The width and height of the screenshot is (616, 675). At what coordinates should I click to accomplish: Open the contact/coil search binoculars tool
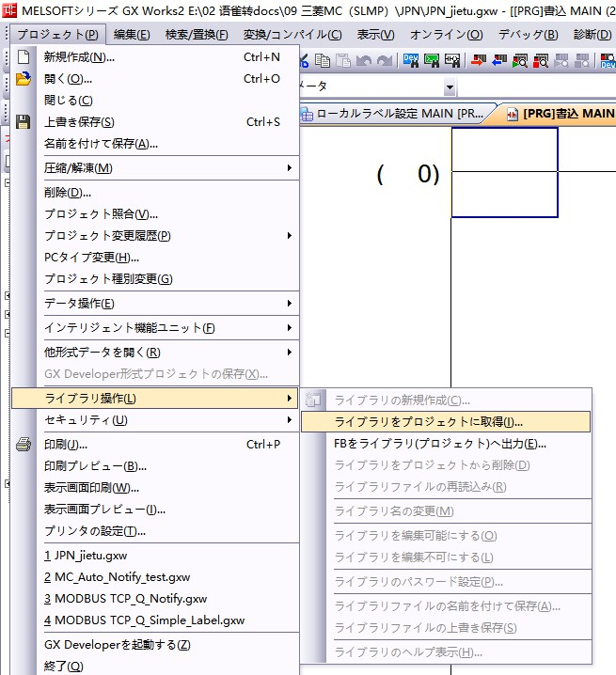(452, 60)
